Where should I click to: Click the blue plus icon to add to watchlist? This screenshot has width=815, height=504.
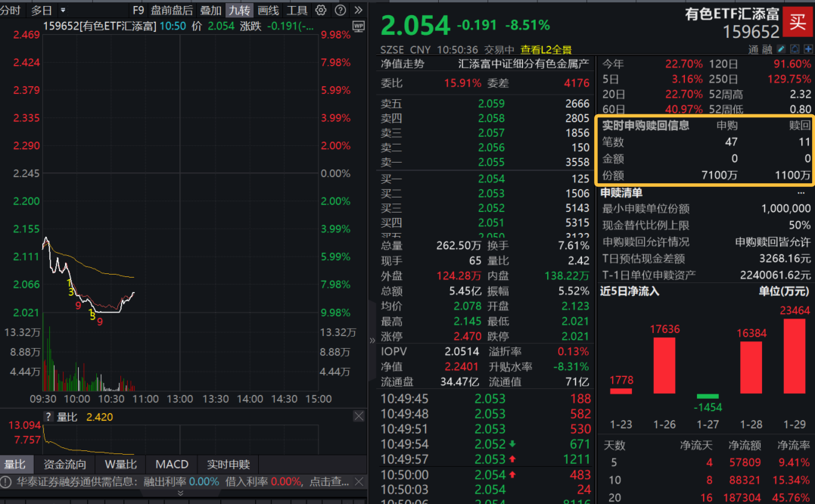pyautogui.click(x=807, y=48)
